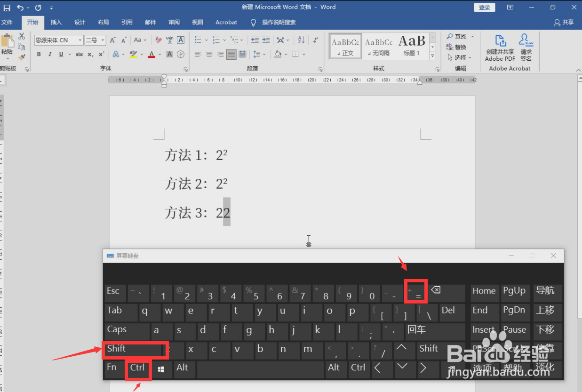This screenshot has height=392, width=582.
Task: Apply the 标题 1 heading style
Action: click(x=412, y=46)
